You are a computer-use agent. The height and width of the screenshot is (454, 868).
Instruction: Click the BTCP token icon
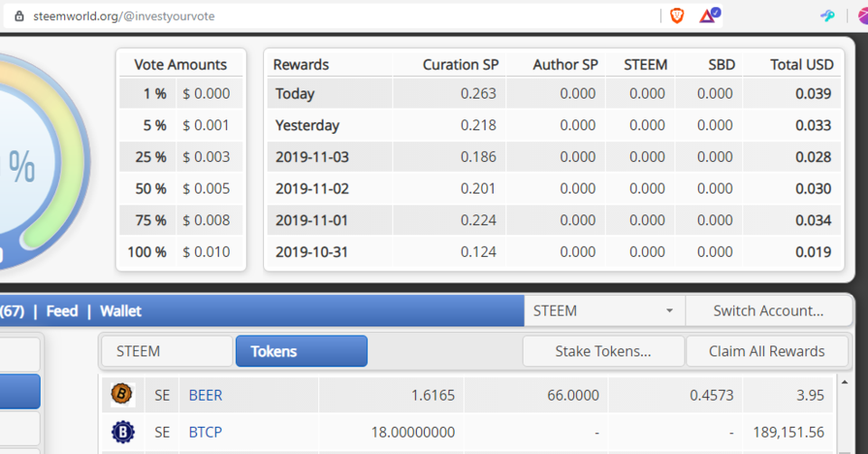point(122,432)
